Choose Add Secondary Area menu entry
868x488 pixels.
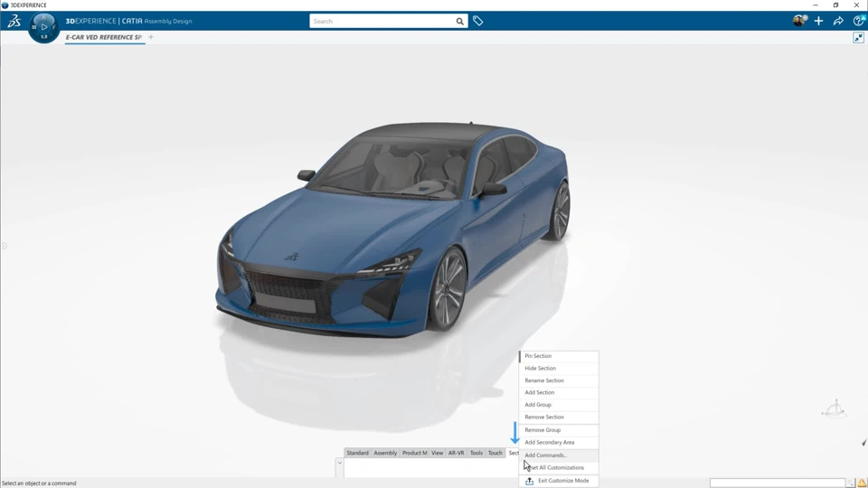point(559,442)
